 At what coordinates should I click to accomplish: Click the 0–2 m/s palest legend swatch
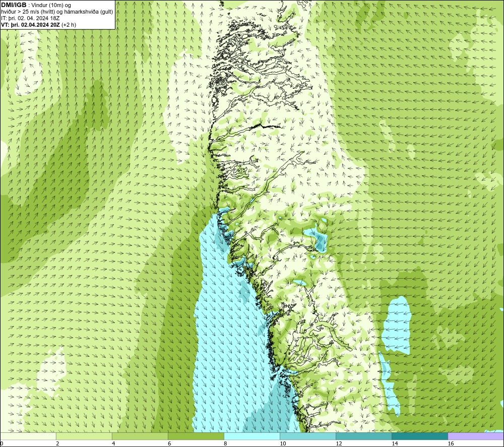(28, 436)
